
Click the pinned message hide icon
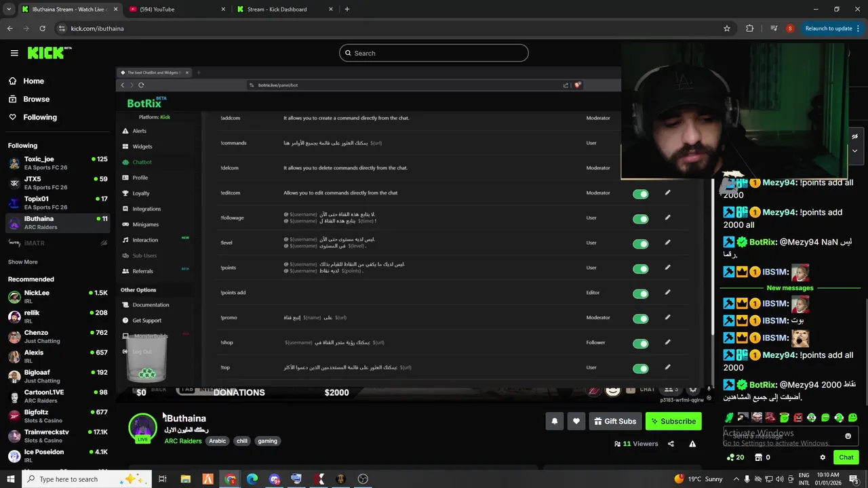(x=854, y=136)
